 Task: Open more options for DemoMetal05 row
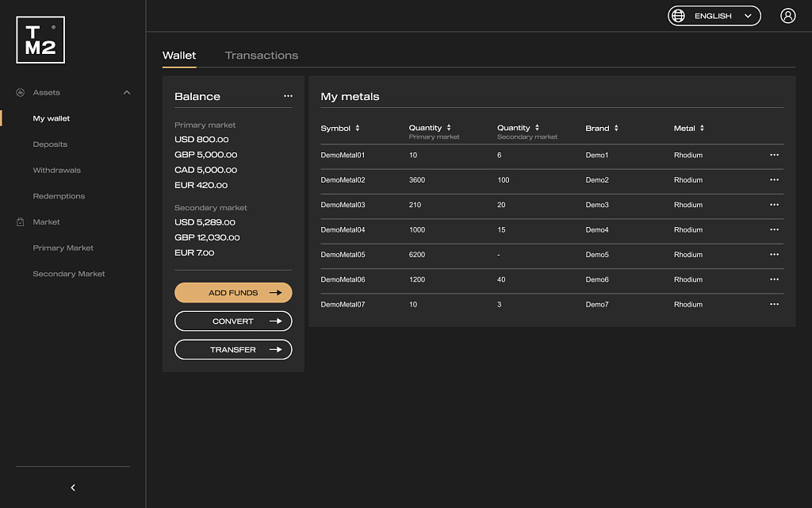pyautogui.click(x=774, y=255)
